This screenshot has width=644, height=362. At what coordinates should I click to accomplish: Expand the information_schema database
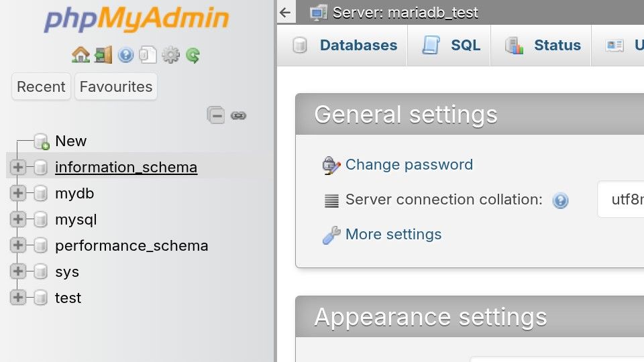click(x=18, y=167)
